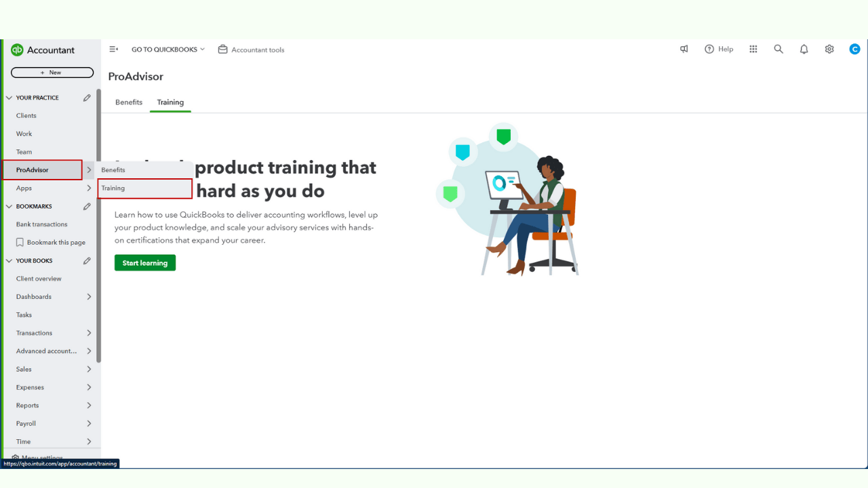Click the search magnifier icon
The height and width of the screenshot is (488, 868).
pos(778,49)
